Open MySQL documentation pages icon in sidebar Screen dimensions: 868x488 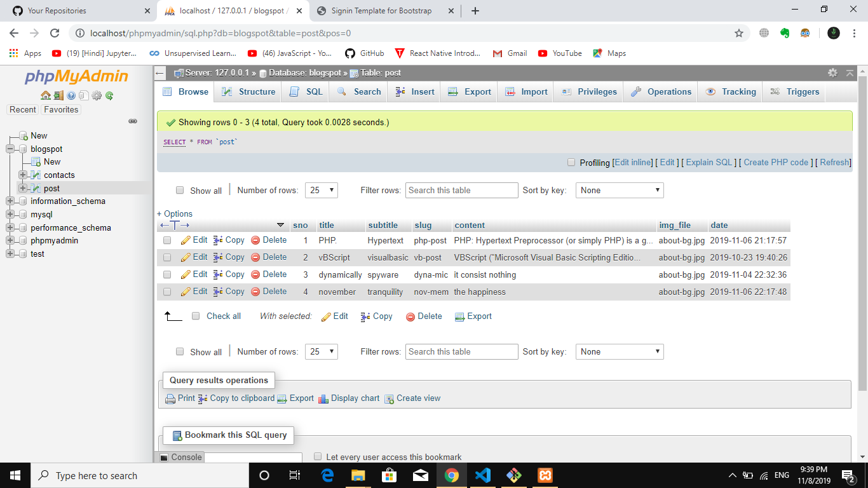point(84,95)
